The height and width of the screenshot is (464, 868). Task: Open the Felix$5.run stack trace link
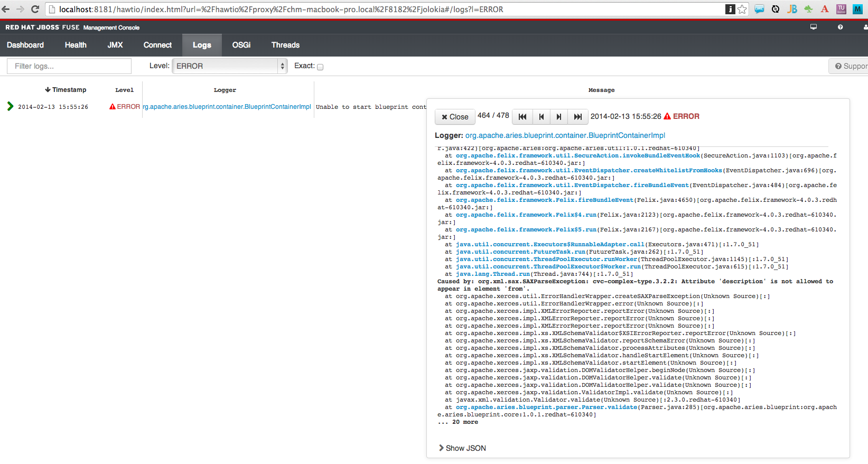tap(526, 230)
